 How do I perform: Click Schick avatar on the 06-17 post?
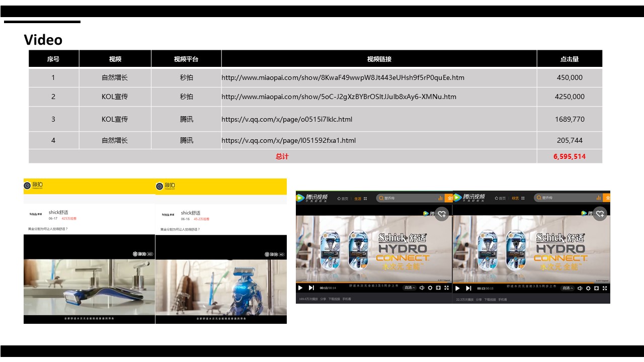(37, 214)
